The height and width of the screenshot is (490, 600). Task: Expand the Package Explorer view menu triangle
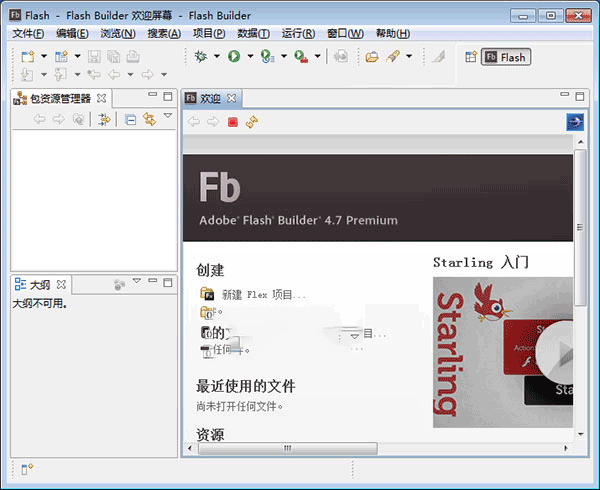(x=167, y=117)
